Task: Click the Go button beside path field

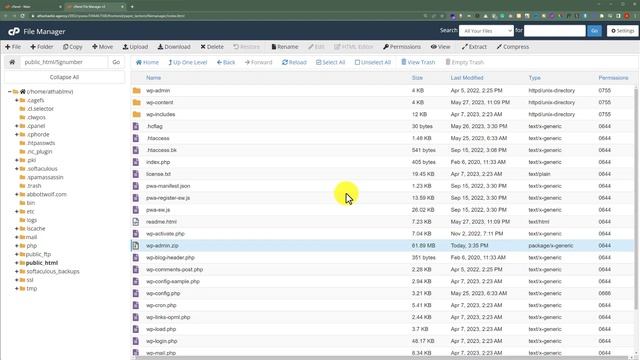Action: pos(116,62)
